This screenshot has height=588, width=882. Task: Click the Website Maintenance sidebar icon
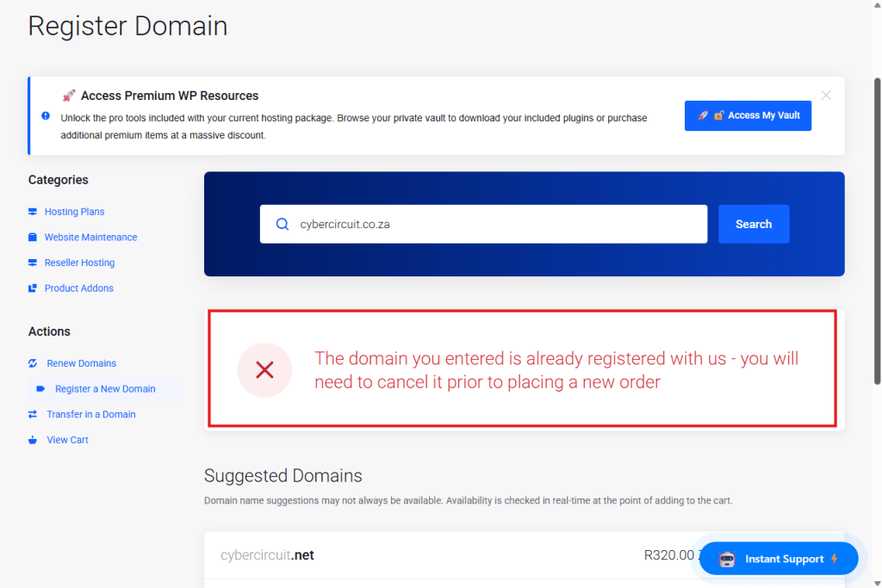(33, 238)
